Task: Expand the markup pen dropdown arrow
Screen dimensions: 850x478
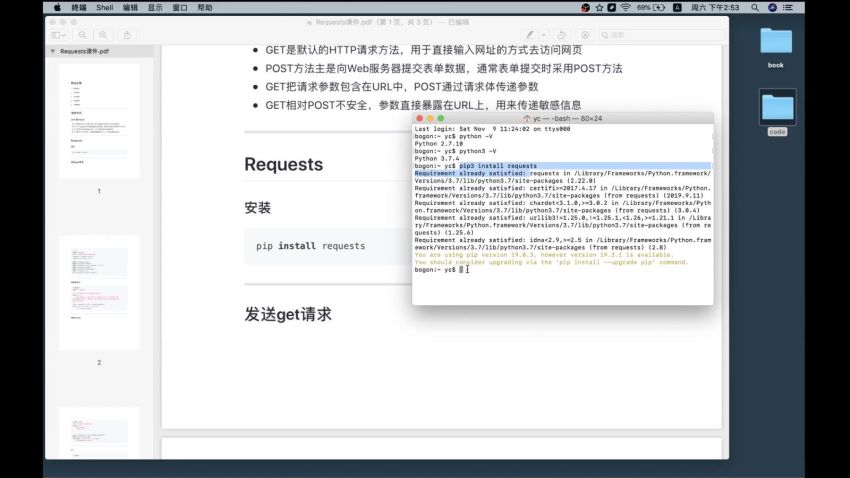Action: pyautogui.click(x=544, y=35)
